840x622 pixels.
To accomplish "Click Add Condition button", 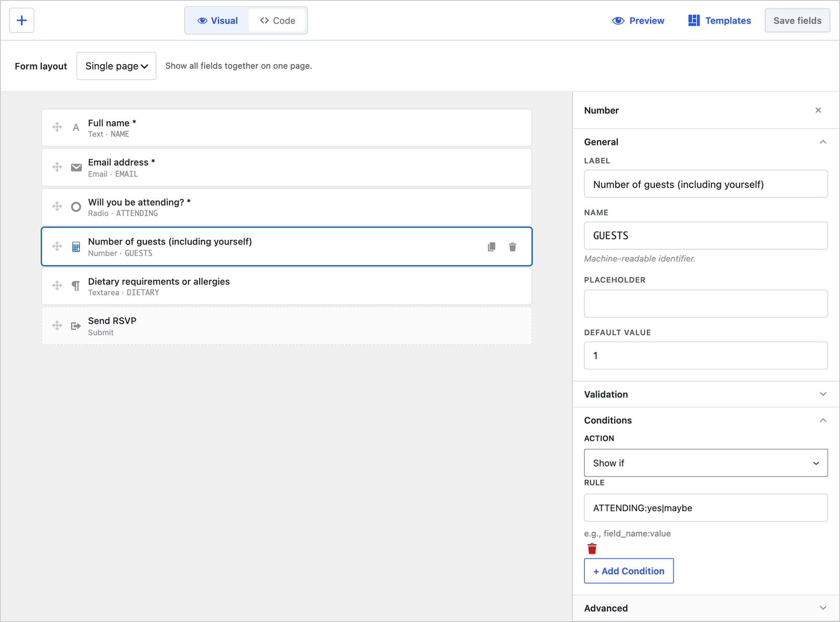I will tap(628, 571).
